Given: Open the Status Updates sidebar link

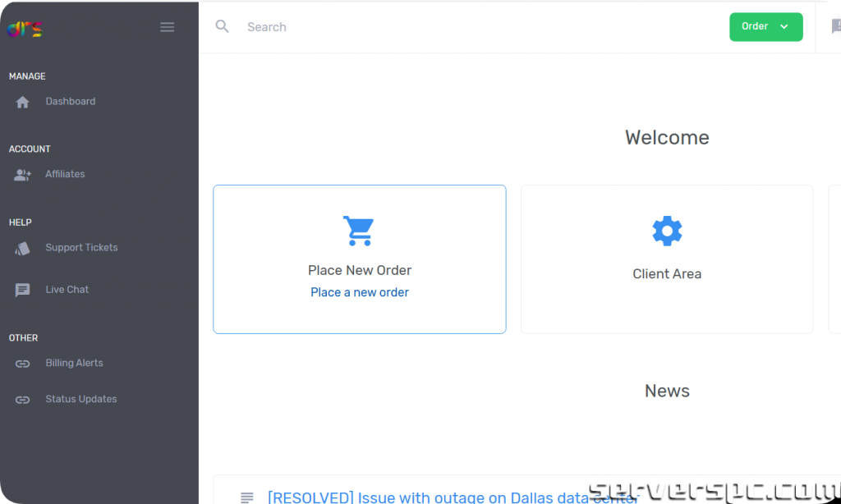Looking at the screenshot, I should click(x=80, y=400).
